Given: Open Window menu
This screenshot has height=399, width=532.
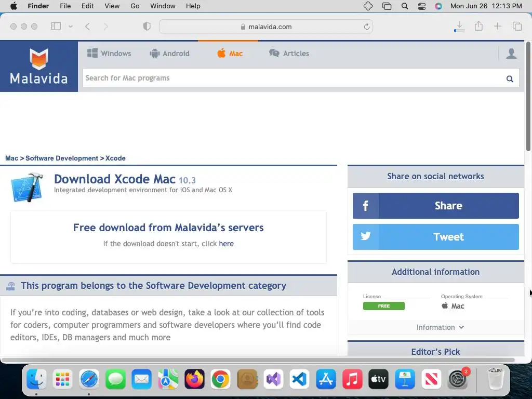Looking at the screenshot, I should coord(163,6).
